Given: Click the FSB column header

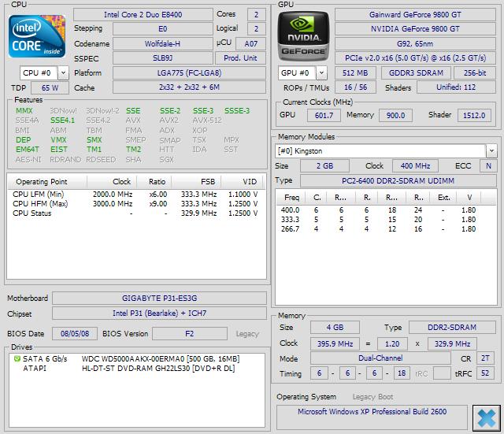Looking at the screenshot, I should [196, 182].
